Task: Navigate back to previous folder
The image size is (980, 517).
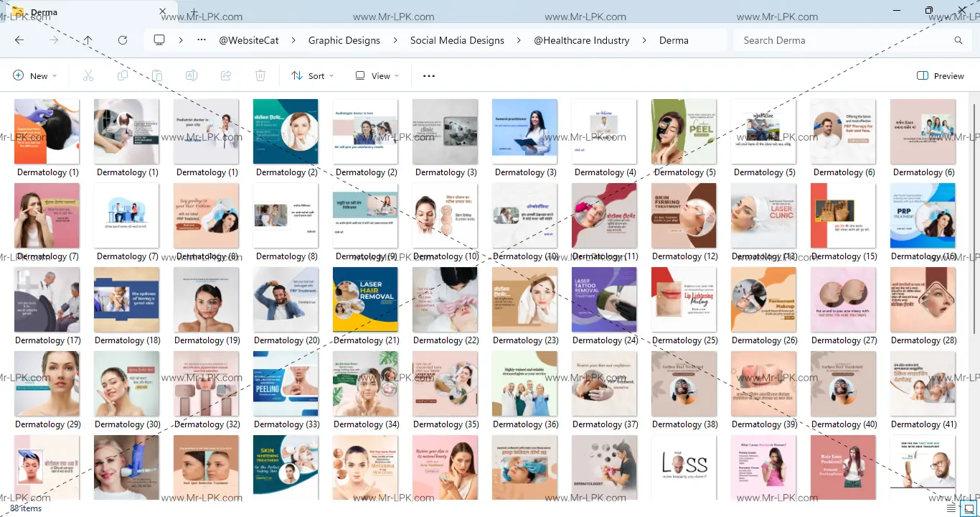Action: [x=19, y=40]
